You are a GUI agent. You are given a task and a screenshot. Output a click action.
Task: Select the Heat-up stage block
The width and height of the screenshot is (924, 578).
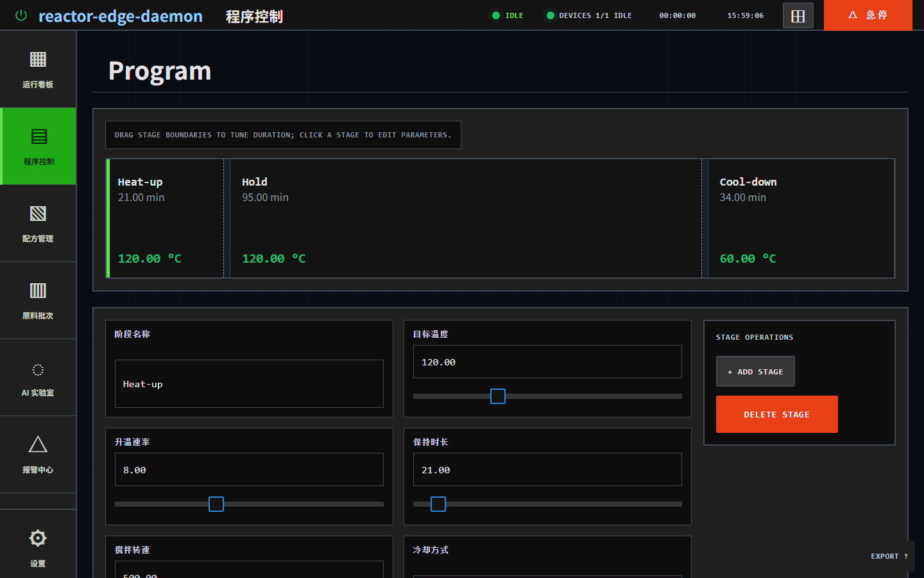coord(165,218)
